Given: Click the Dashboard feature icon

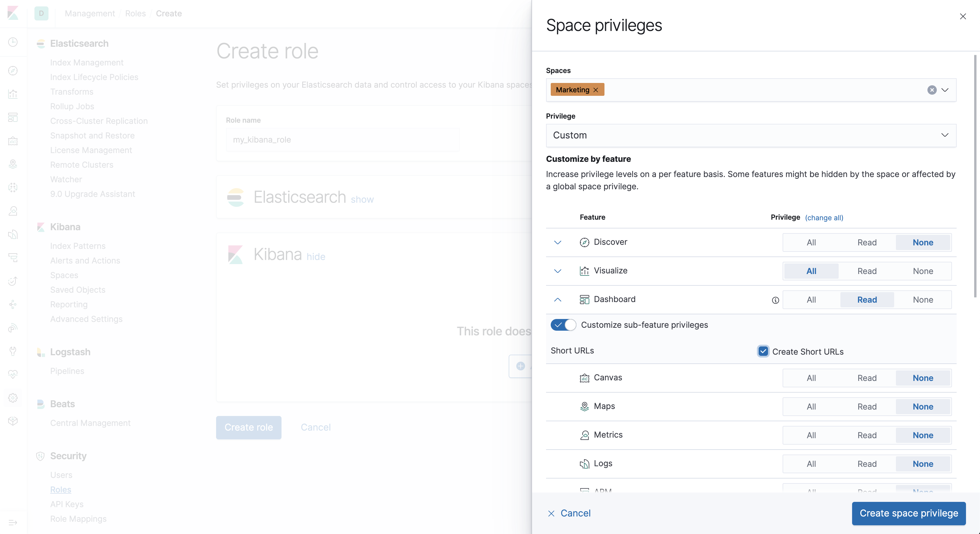Looking at the screenshot, I should coord(583,299).
